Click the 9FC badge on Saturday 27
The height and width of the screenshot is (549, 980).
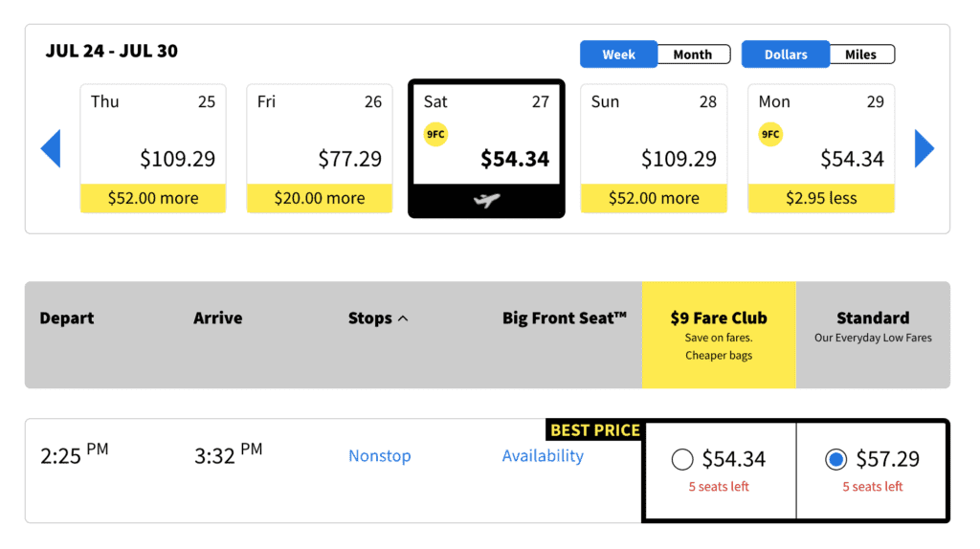tap(435, 135)
